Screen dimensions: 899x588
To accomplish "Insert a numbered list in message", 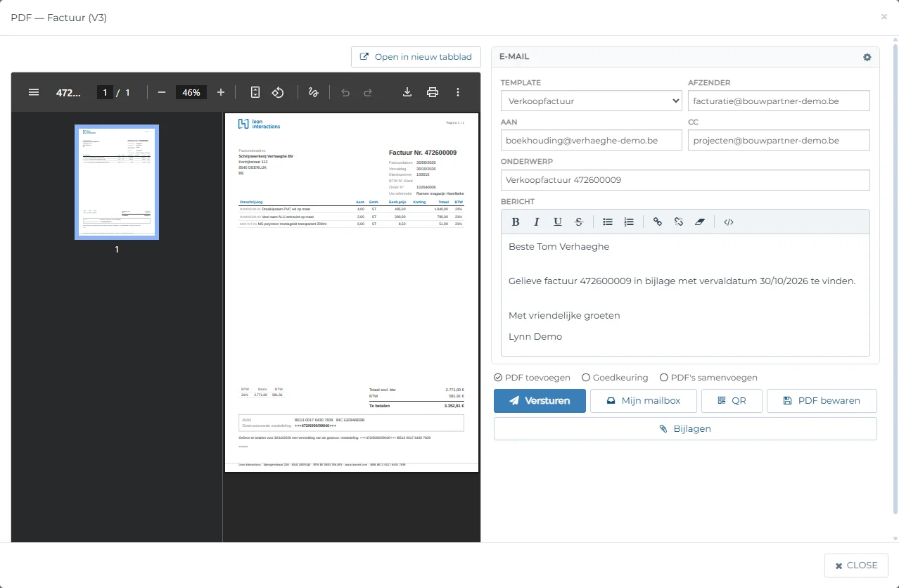I will 629,222.
